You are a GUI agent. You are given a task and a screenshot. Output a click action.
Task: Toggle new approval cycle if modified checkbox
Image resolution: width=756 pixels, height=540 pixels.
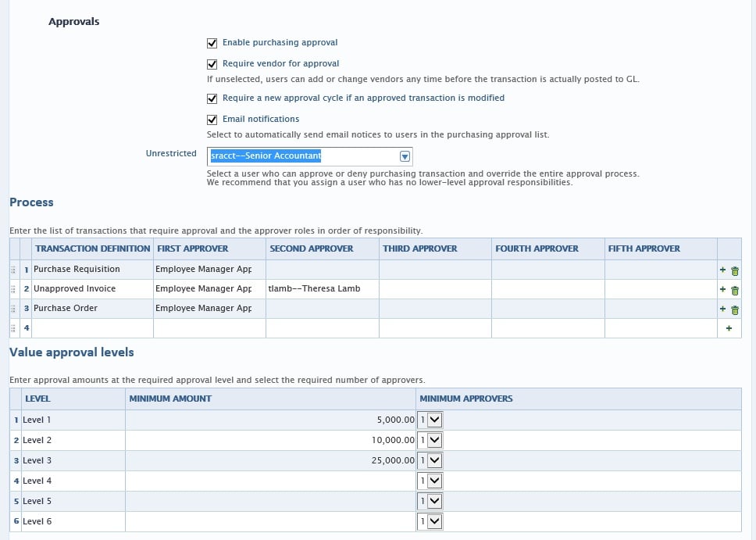tap(212, 98)
